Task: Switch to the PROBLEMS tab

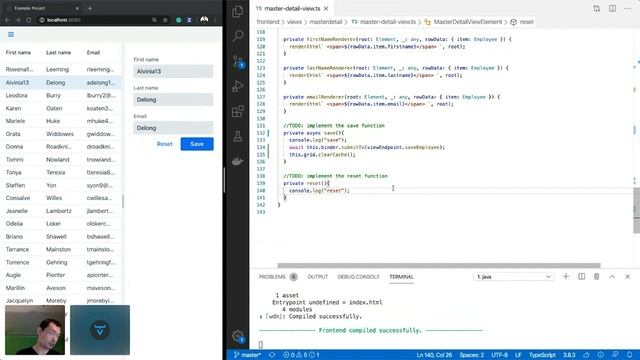Action: coord(272,277)
